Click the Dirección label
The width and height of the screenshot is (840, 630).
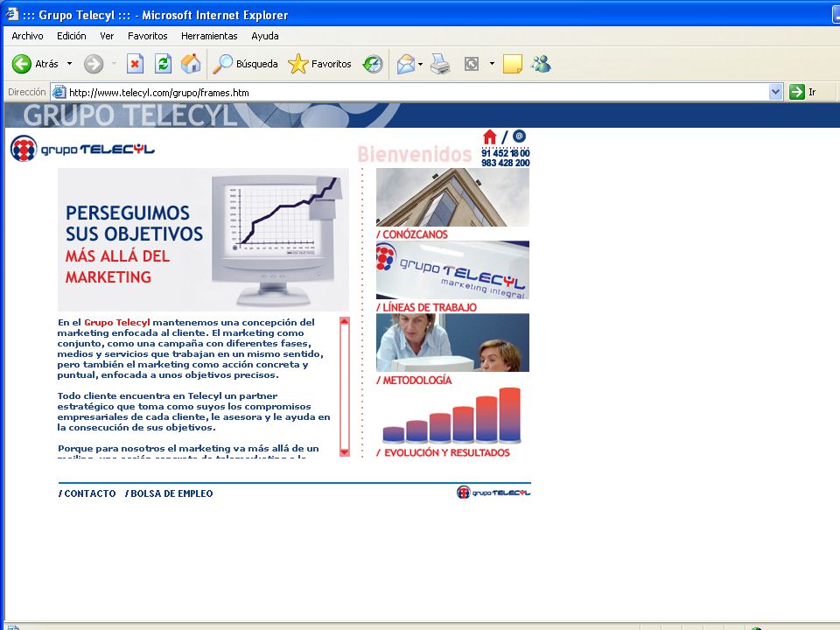(x=27, y=92)
